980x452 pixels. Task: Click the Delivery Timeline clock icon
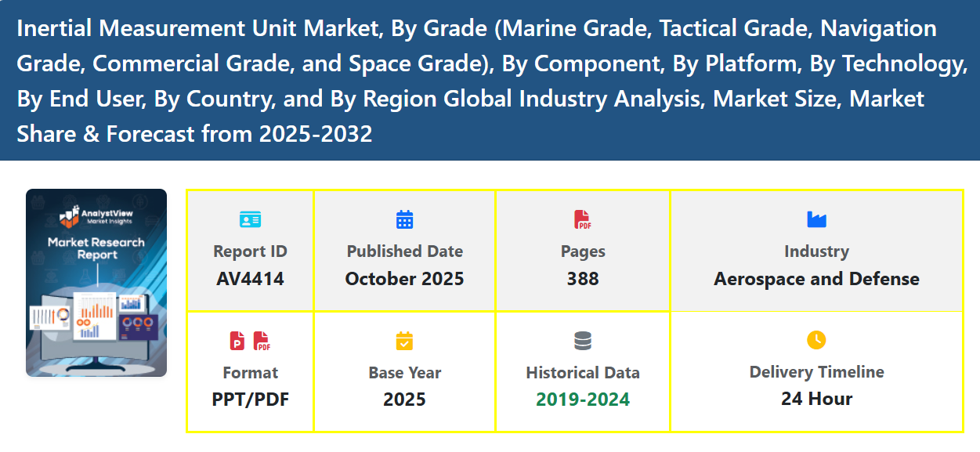(x=816, y=340)
